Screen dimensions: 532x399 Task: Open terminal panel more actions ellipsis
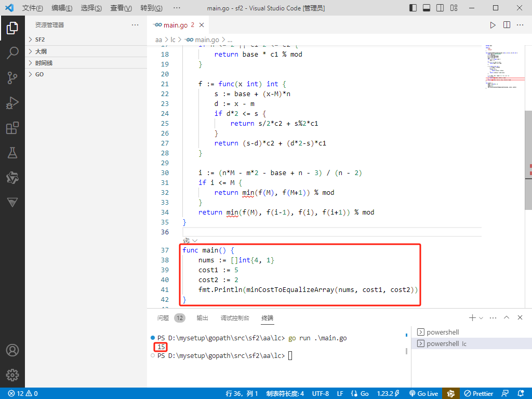coord(493,318)
